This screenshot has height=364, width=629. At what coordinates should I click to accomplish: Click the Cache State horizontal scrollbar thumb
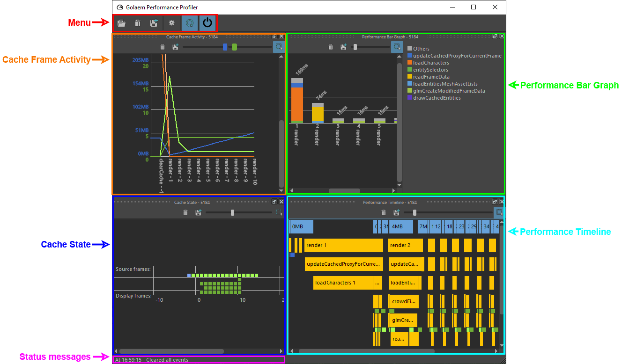click(171, 351)
